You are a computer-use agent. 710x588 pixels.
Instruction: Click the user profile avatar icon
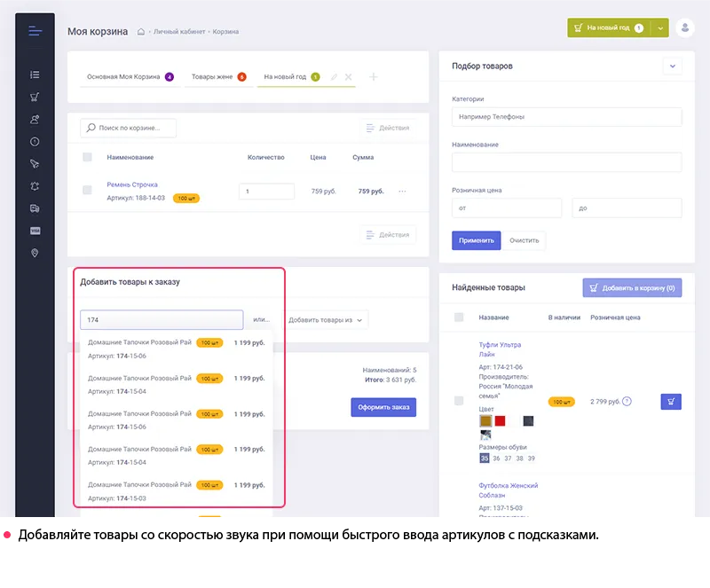click(x=684, y=28)
